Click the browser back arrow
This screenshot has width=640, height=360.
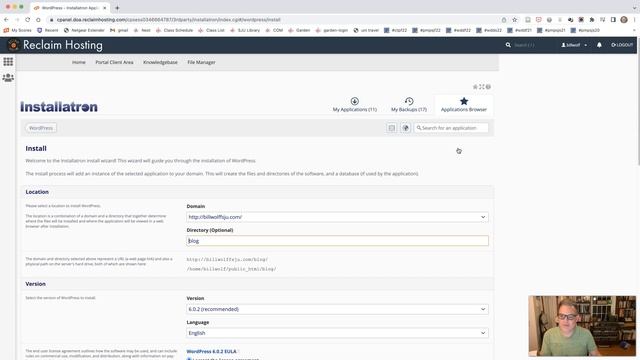[6, 20]
